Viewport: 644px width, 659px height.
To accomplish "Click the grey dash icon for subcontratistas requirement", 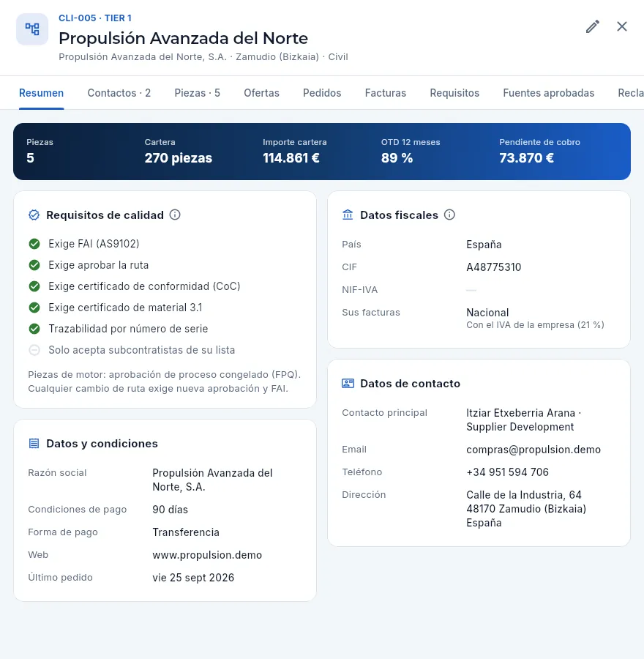I will 34,350.
